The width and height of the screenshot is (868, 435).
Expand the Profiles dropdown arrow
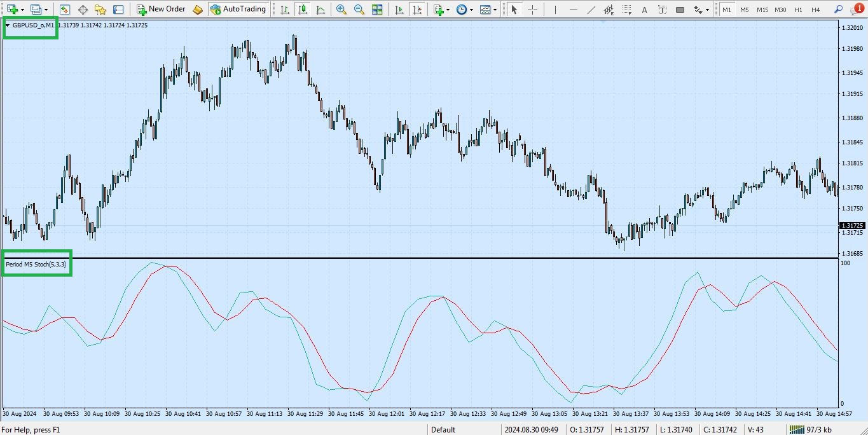[x=46, y=10]
